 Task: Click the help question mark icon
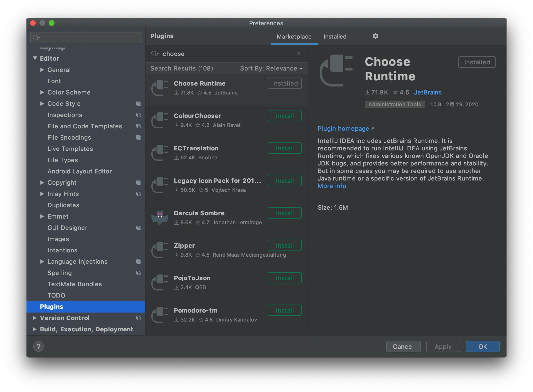pyautogui.click(x=39, y=346)
